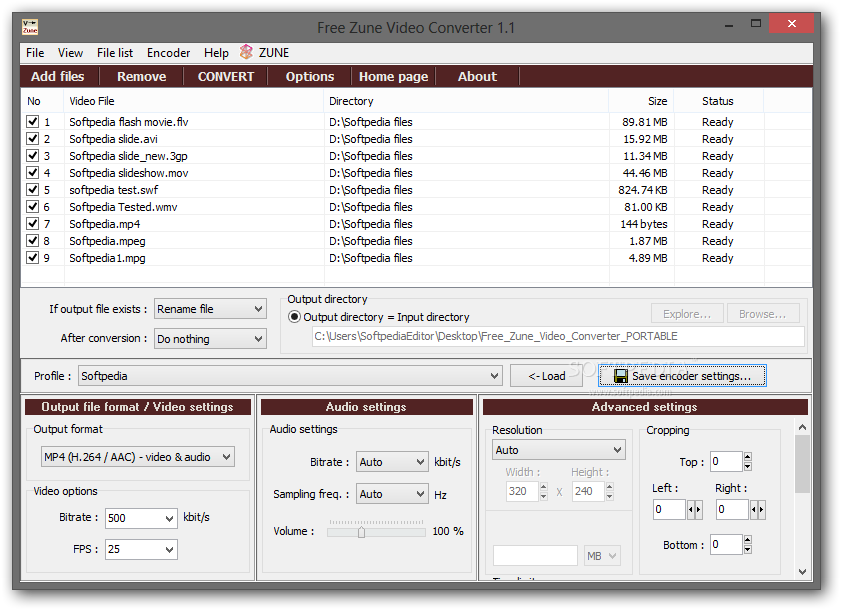Click the Zune app icon in title bar
Viewport: 841px width, 610px height.
tap(30, 26)
